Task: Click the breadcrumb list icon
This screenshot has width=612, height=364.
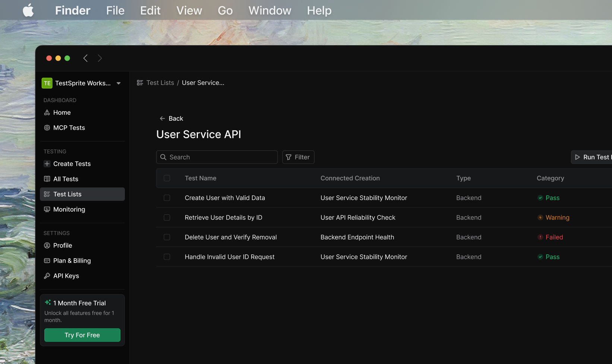Action: 140,83
